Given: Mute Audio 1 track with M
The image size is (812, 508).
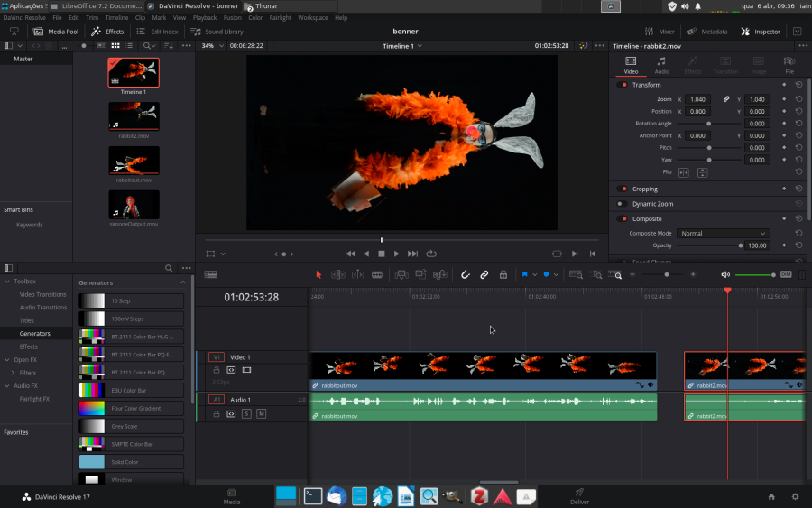Looking at the screenshot, I should (x=261, y=414).
